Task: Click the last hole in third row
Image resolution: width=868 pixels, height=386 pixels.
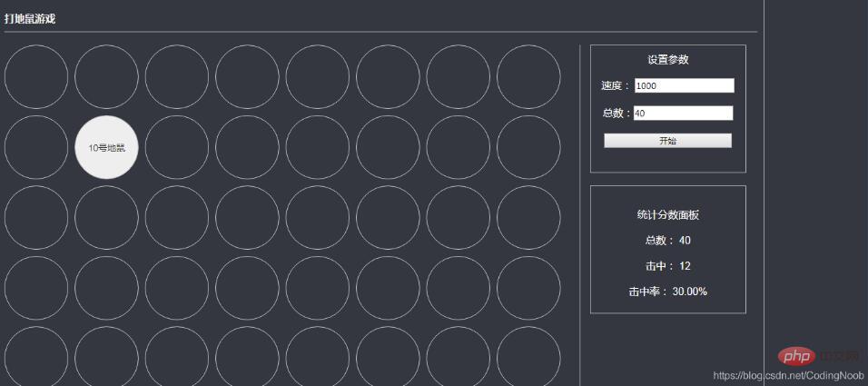Action: click(x=528, y=218)
